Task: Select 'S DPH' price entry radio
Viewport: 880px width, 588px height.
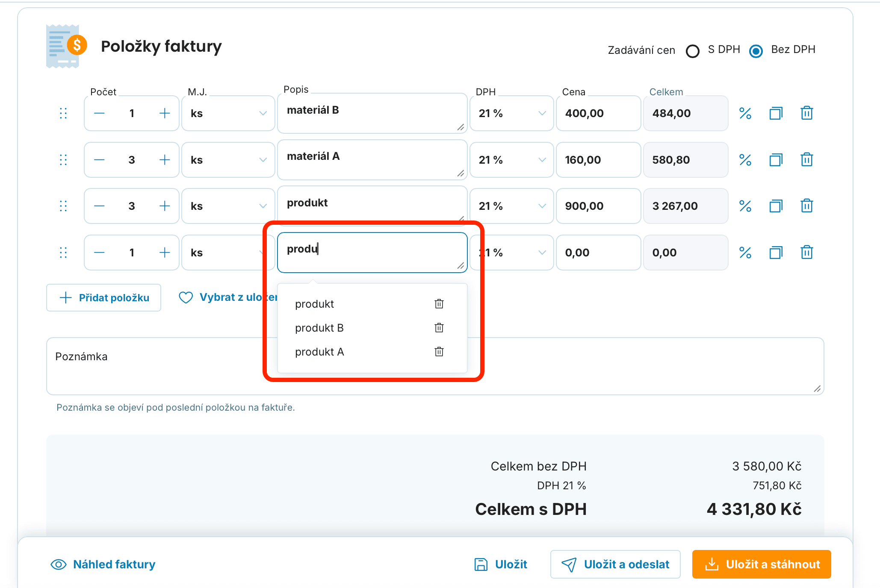Action: (x=693, y=51)
